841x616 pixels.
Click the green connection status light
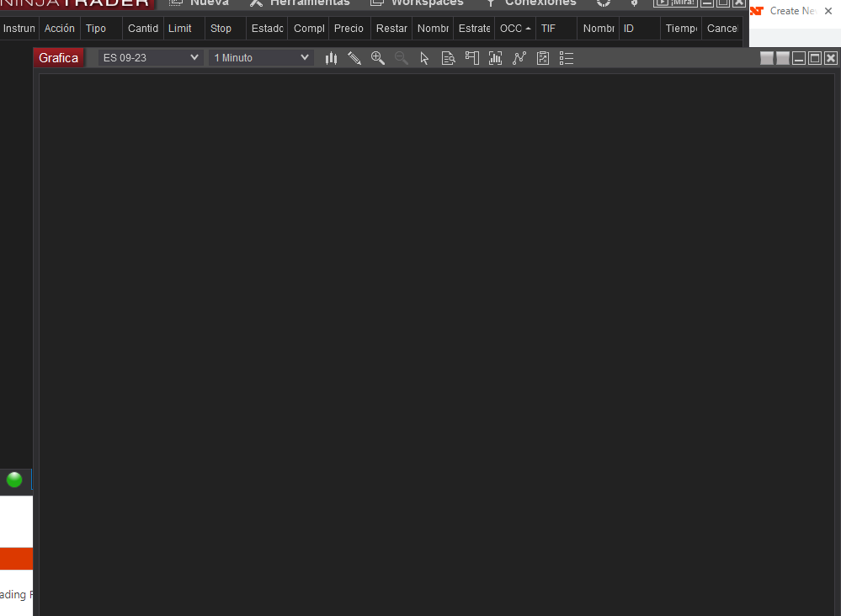pyautogui.click(x=14, y=480)
